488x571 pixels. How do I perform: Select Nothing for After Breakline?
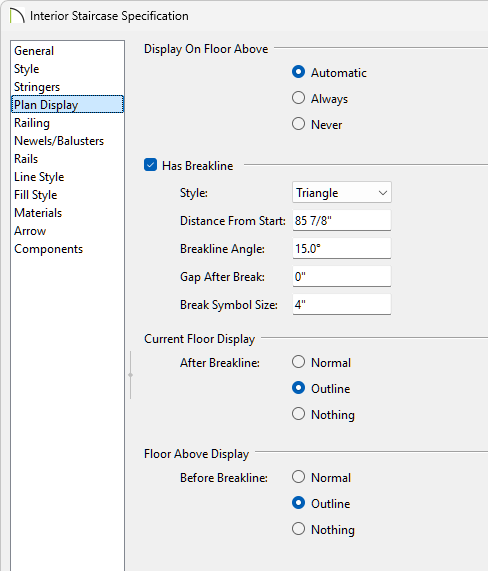(298, 414)
